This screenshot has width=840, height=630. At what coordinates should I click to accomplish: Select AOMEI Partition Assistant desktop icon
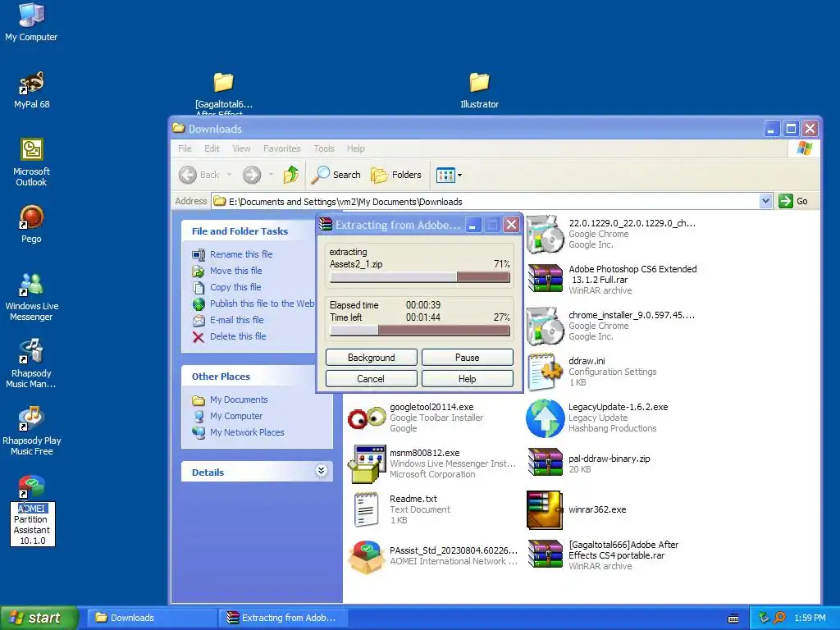(32, 510)
